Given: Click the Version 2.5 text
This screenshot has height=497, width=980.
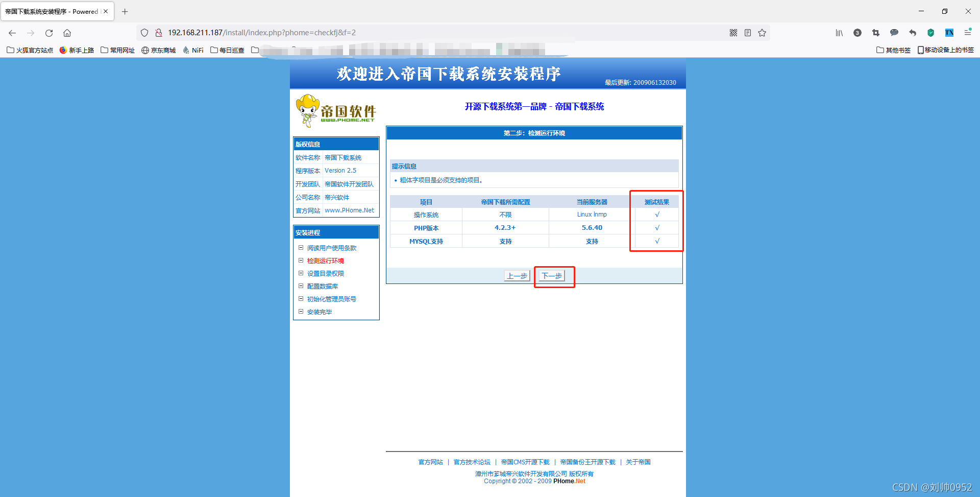Looking at the screenshot, I should click(340, 171).
